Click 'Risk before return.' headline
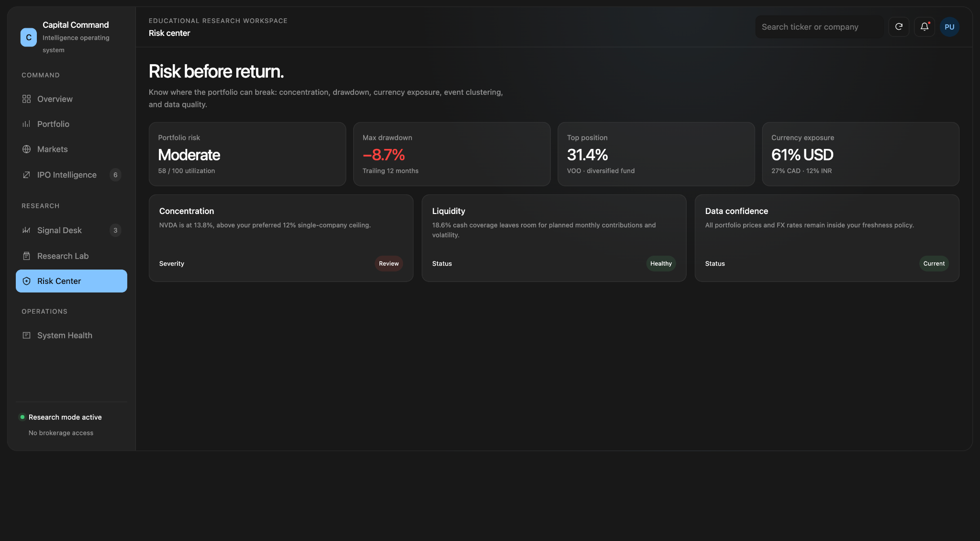This screenshot has width=980, height=541. 216,71
